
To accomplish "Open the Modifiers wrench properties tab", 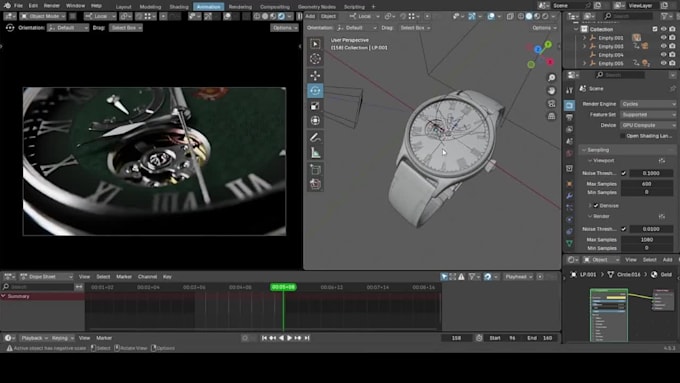I will click(x=569, y=196).
